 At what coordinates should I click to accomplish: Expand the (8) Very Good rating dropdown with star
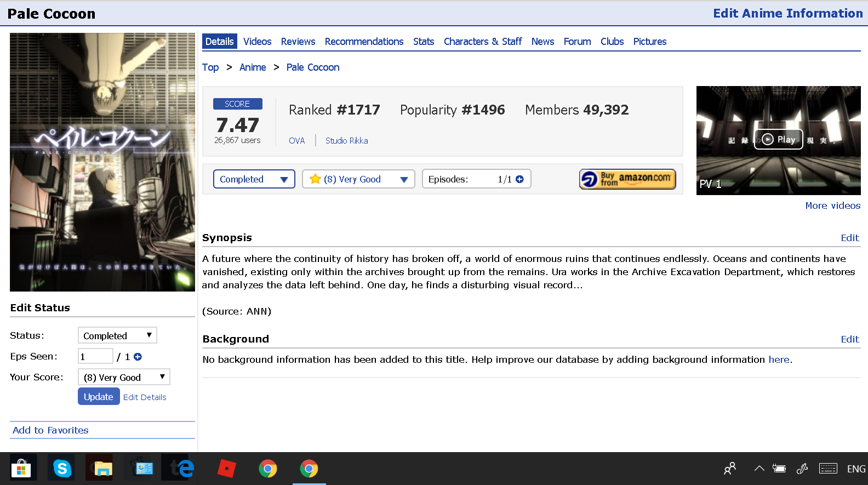358,179
